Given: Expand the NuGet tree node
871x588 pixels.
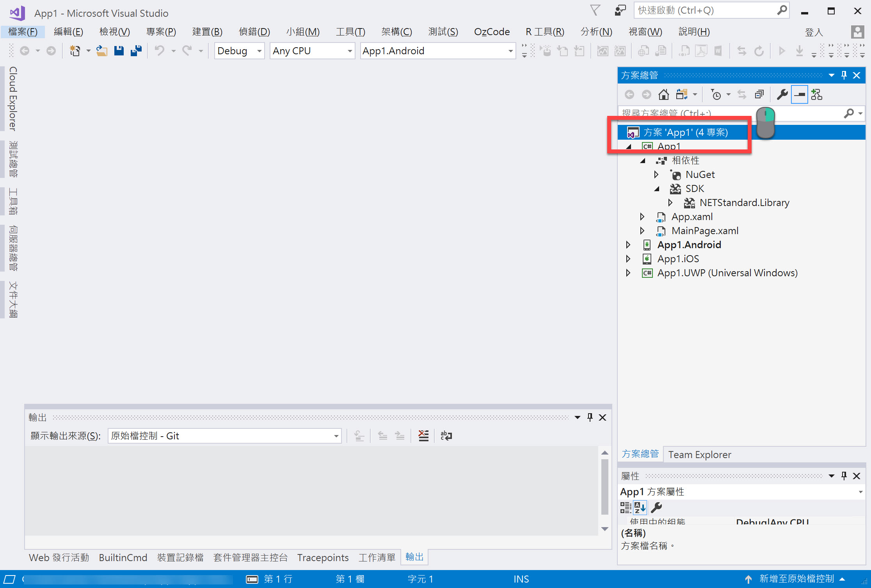Looking at the screenshot, I should click(x=656, y=174).
